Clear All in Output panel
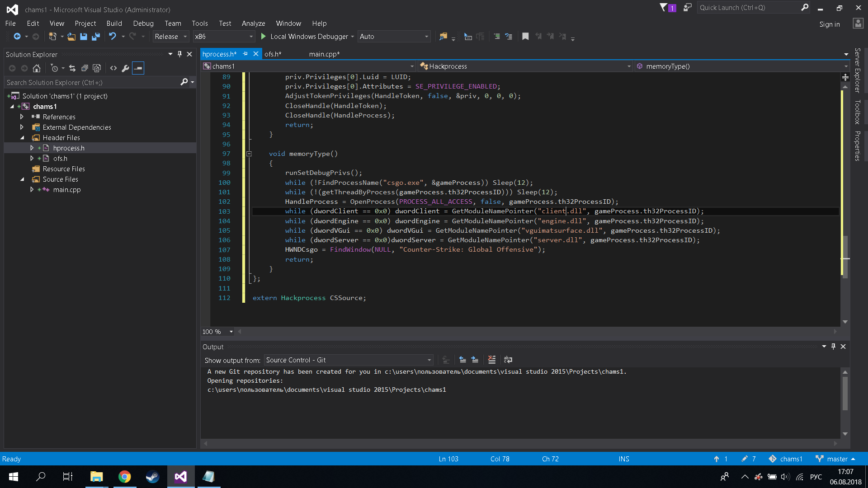The height and width of the screenshot is (488, 868). coord(492,360)
